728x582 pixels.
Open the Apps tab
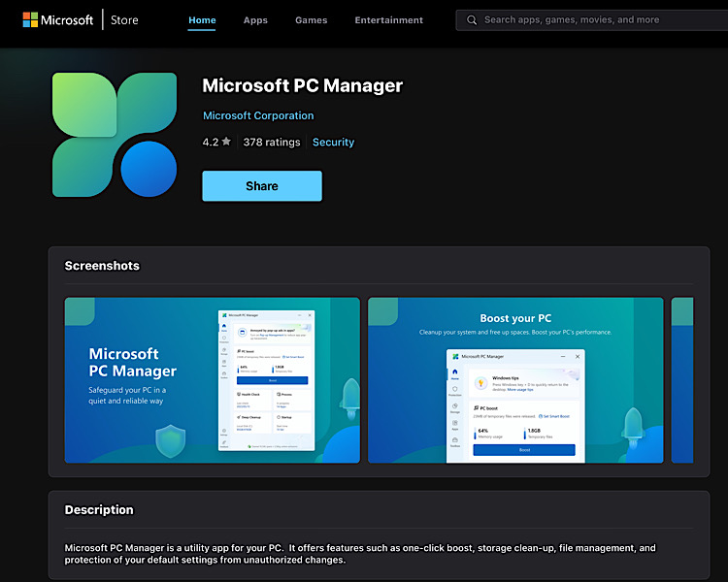[255, 20]
